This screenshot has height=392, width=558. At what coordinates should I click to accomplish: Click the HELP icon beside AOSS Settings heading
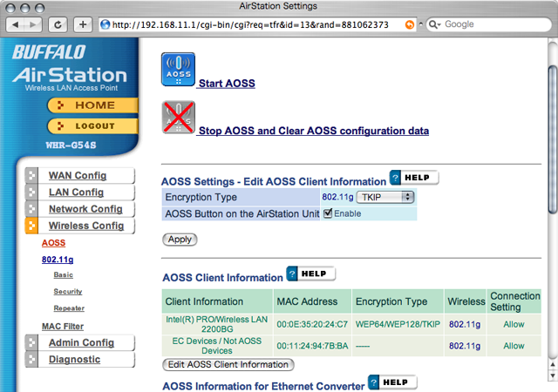click(414, 178)
